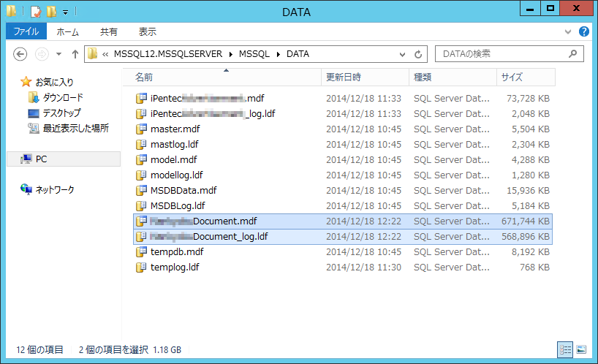This screenshot has height=364, width=598.
Task: Sort by 更新日時 column header
Action: pyautogui.click(x=366, y=77)
